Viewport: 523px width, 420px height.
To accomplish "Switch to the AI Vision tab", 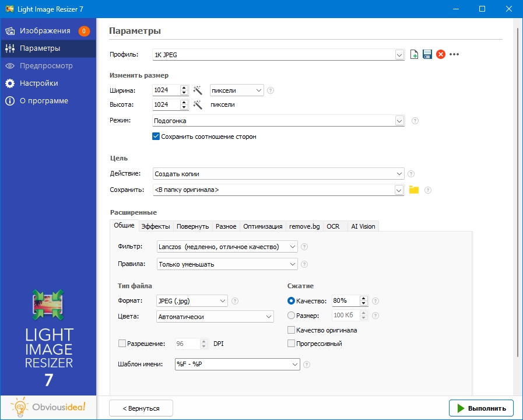I will pyautogui.click(x=363, y=226).
